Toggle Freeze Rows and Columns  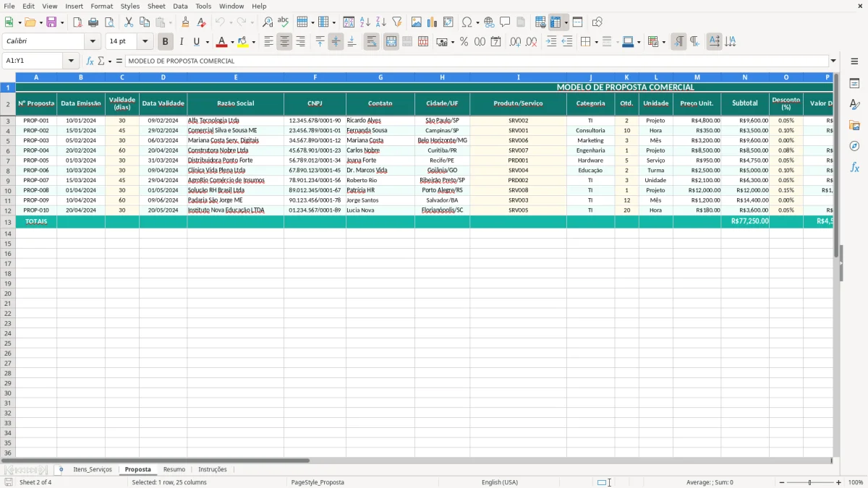[556, 22]
